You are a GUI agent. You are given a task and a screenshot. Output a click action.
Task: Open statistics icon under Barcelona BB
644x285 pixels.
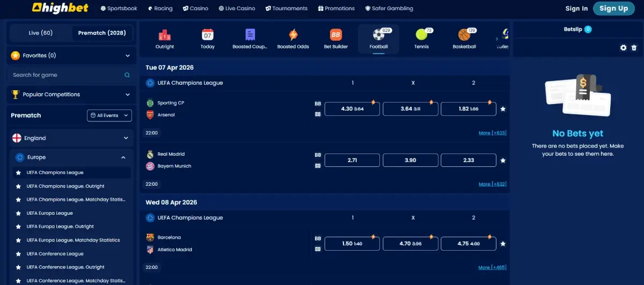click(318, 249)
